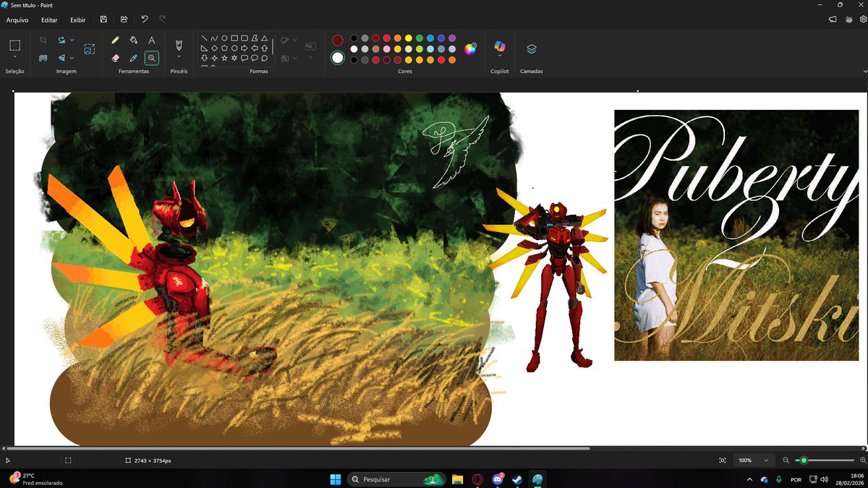Open the Arquivo menu
The image size is (868, 488).
coord(17,20)
